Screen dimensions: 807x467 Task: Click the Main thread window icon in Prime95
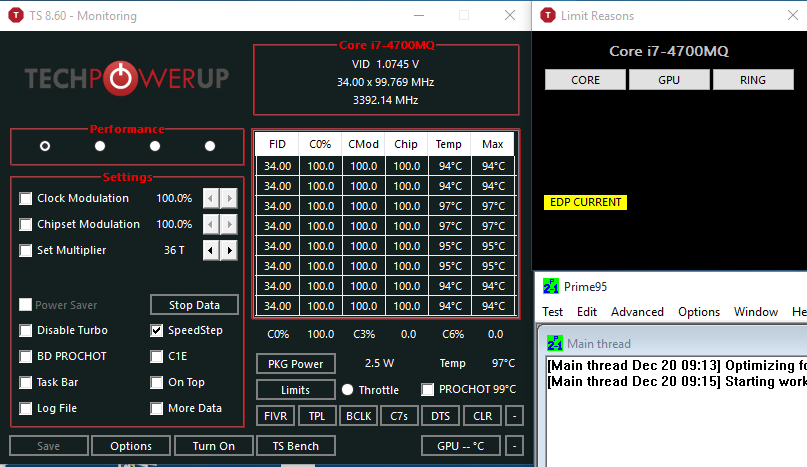point(554,343)
